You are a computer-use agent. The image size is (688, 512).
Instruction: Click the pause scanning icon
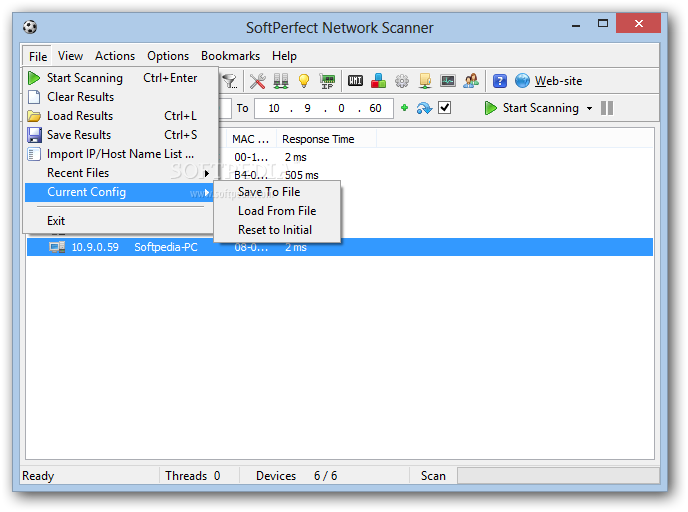pyautogui.click(x=607, y=108)
